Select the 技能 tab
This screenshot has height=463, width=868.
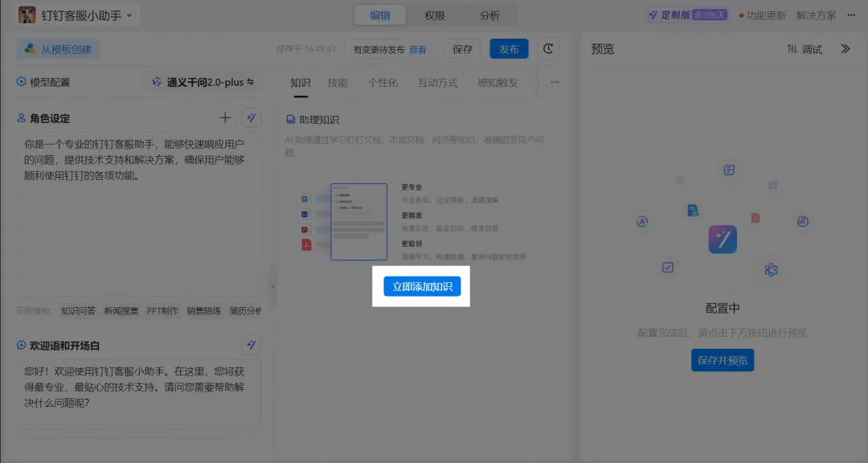[338, 83]
